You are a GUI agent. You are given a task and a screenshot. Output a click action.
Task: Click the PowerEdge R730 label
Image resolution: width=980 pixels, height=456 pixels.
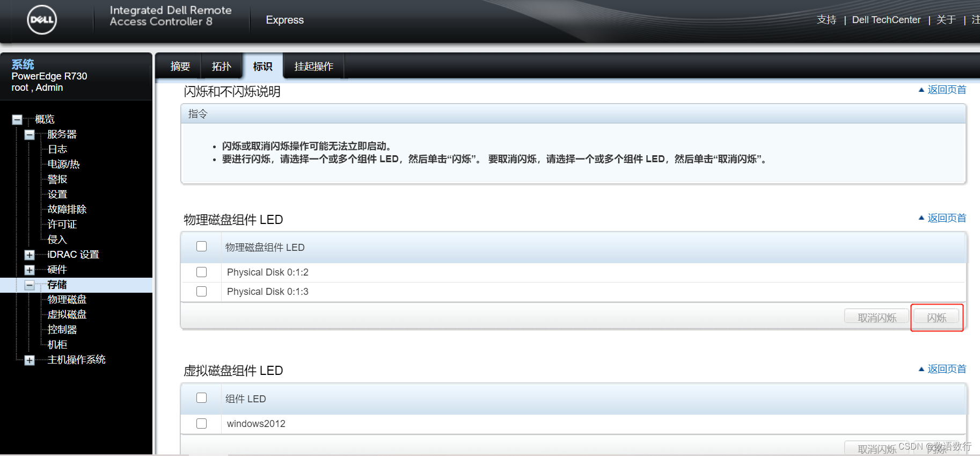(x=49, y=76)
